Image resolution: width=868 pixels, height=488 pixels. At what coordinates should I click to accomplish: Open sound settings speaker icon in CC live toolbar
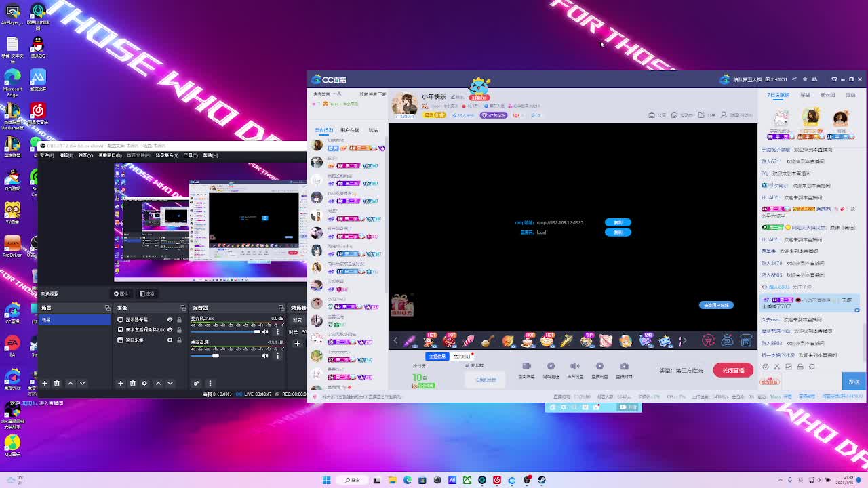coord(575,367)
